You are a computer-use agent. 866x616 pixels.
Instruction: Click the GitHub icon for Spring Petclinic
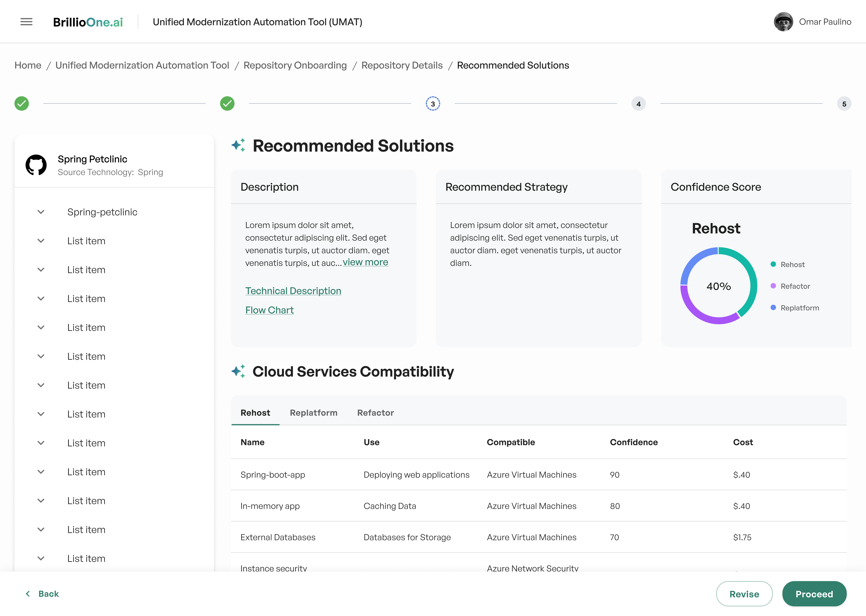click(x=36, y=165)
